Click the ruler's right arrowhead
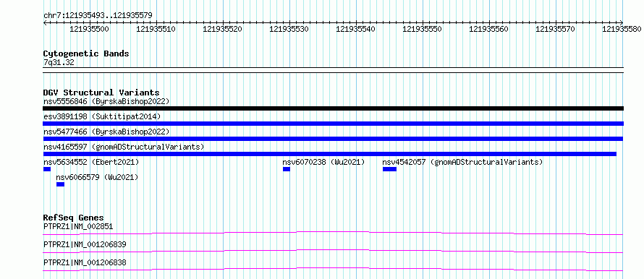 pyautogui.click(x=622, y=22)
